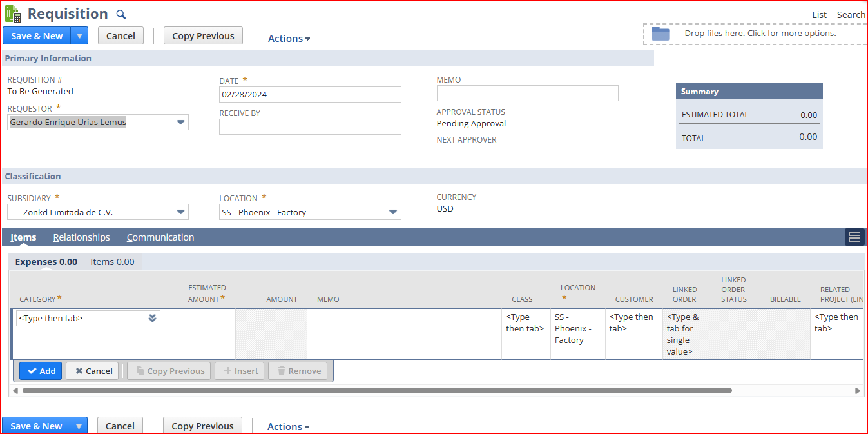Image resolution: width=868 pixels, height=434 pixels.
Task: Click the Billable cell in expense row
Action: 785,334
